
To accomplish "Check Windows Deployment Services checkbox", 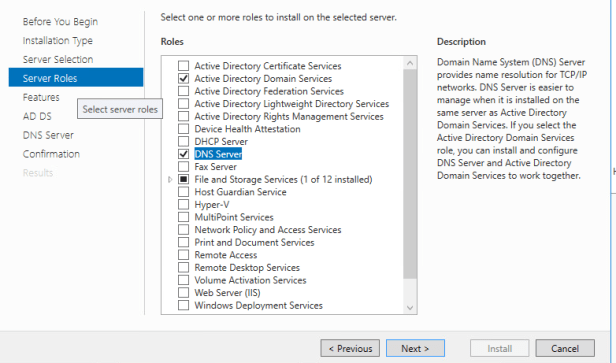I will [183, 305].
